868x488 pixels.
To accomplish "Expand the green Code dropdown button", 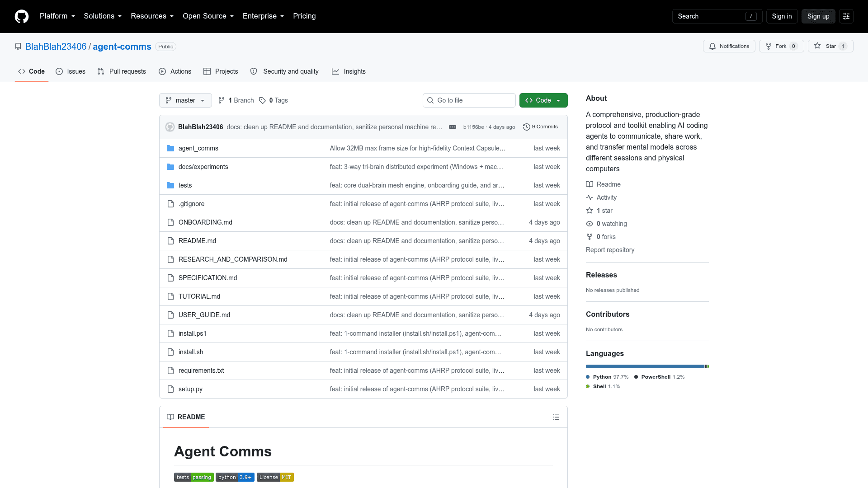I will click(x=543, y=100).
